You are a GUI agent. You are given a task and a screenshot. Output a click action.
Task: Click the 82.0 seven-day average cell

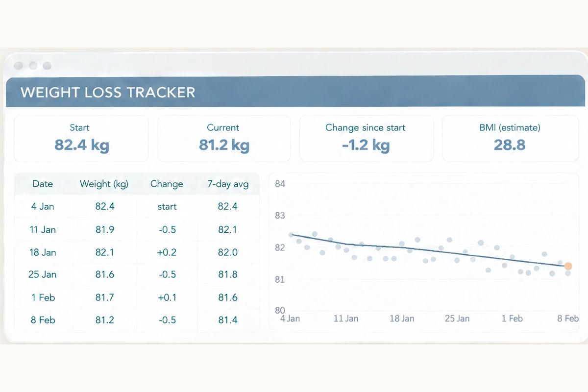click(x=228, y=252)
